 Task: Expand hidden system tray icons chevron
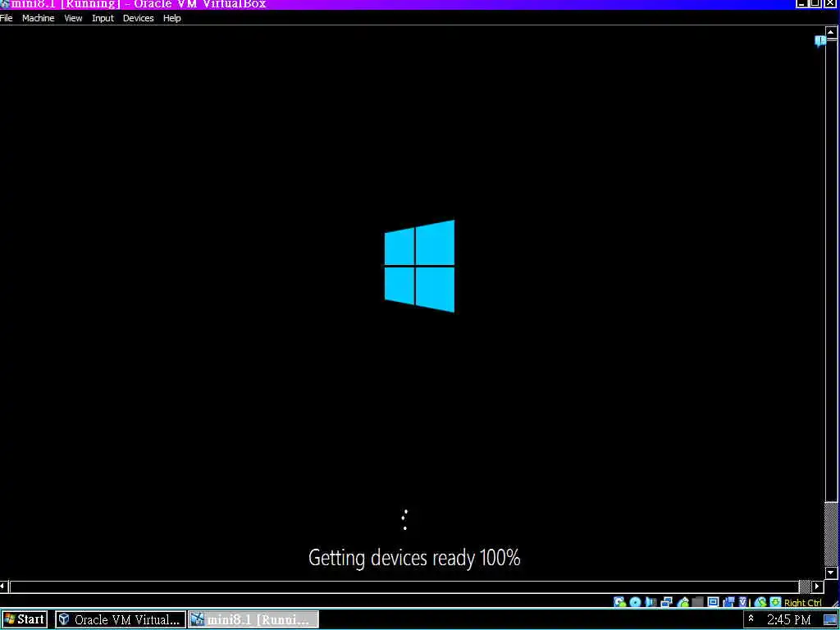coord(751,619)
